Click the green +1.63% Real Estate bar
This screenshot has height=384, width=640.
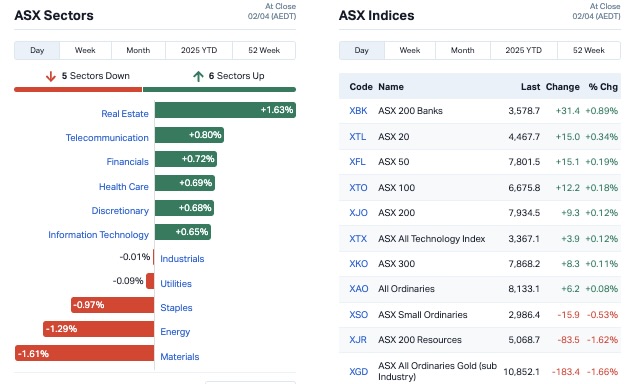[225, 110]
